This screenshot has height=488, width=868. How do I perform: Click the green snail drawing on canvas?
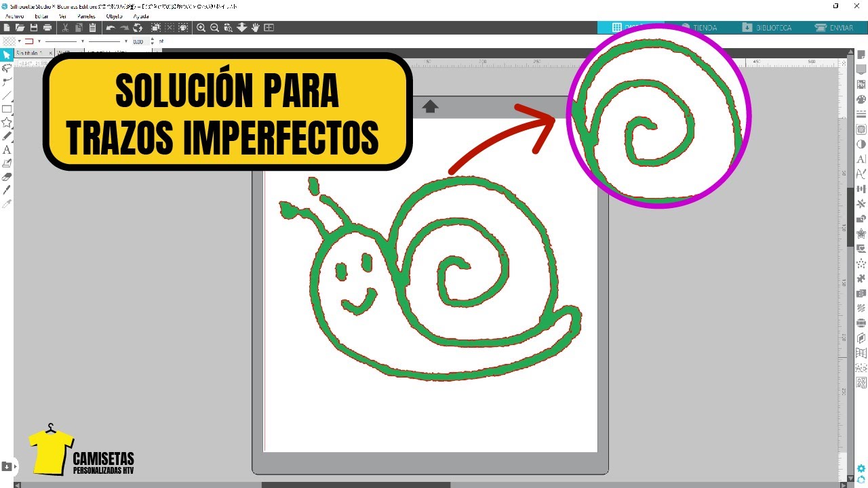click(431, 279)
